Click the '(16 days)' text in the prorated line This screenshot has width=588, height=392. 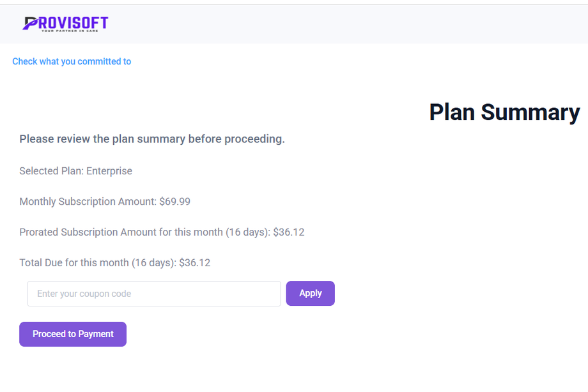point(246,232)
